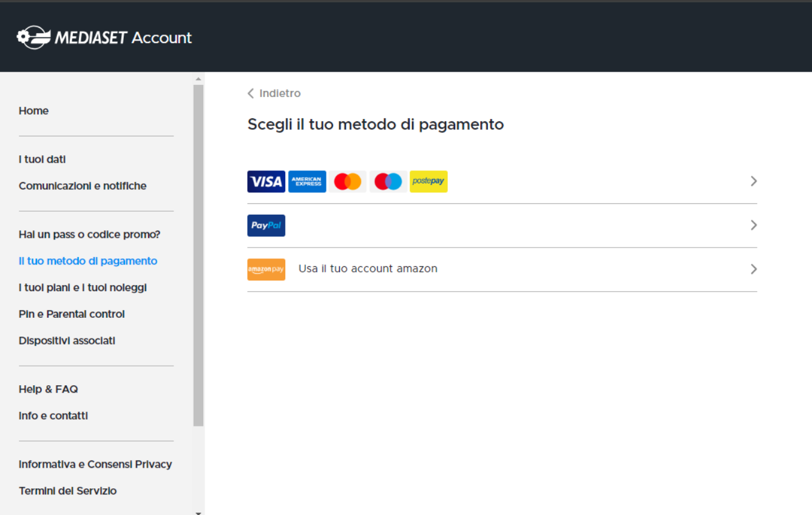Select the PayPal payment icon
This screenshot has height=515, width=812.
266,226
